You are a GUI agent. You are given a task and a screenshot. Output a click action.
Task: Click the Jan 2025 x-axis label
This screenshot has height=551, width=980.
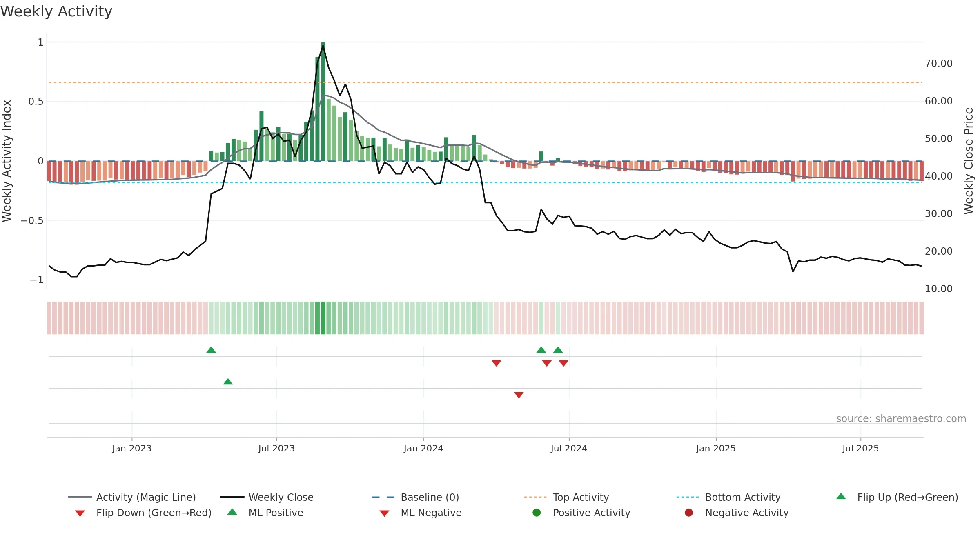[x=716, y=448]
